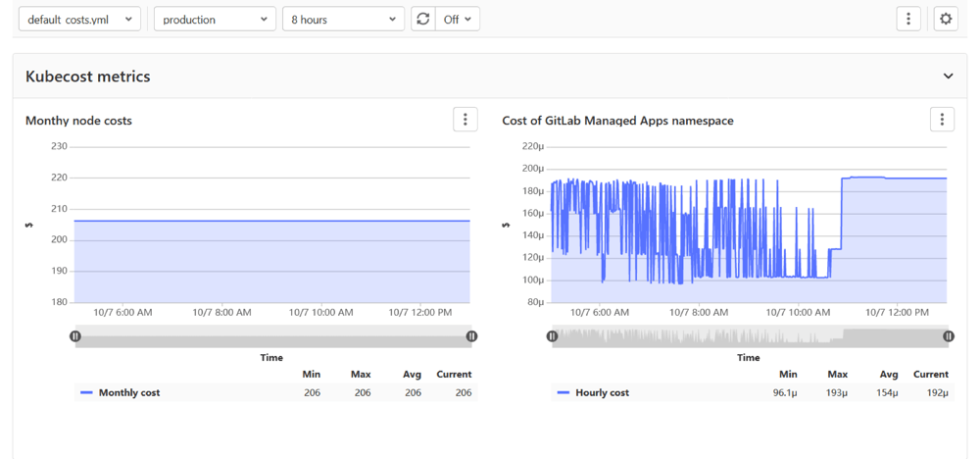Open the 8 hours time range dropdown
980x459 pixels.
click(x=343, y=19)
